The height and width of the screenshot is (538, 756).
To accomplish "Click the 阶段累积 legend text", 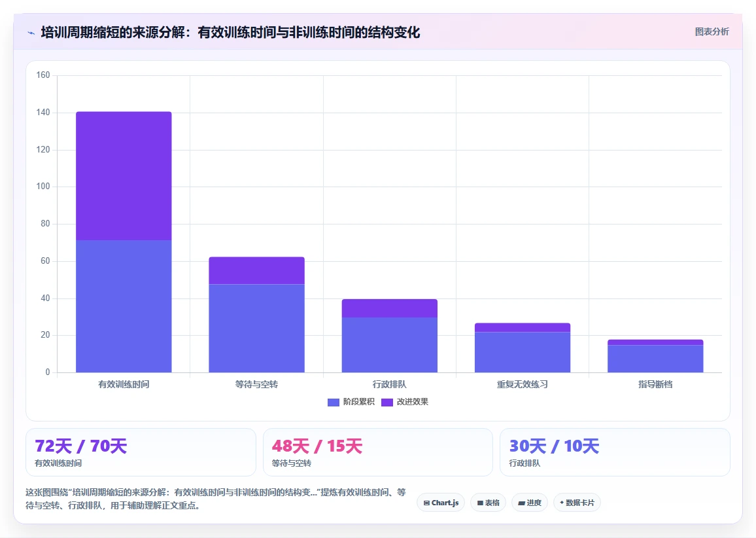I will [359, 402].
